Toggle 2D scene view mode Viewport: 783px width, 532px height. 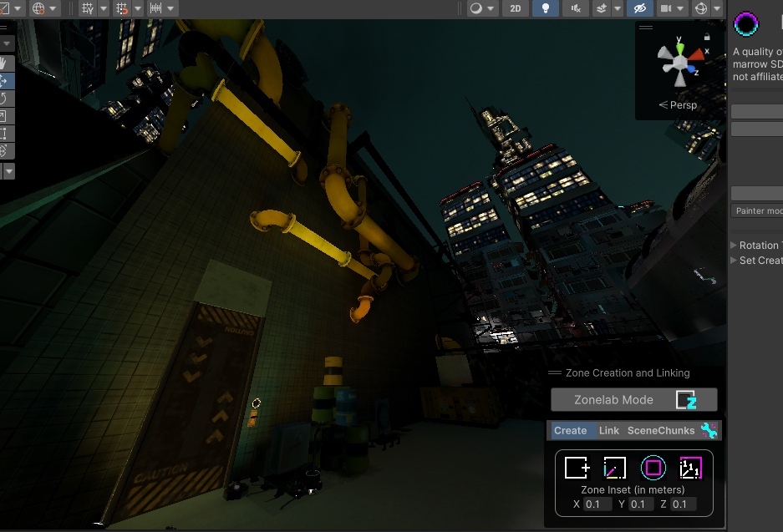click(516, 8)
